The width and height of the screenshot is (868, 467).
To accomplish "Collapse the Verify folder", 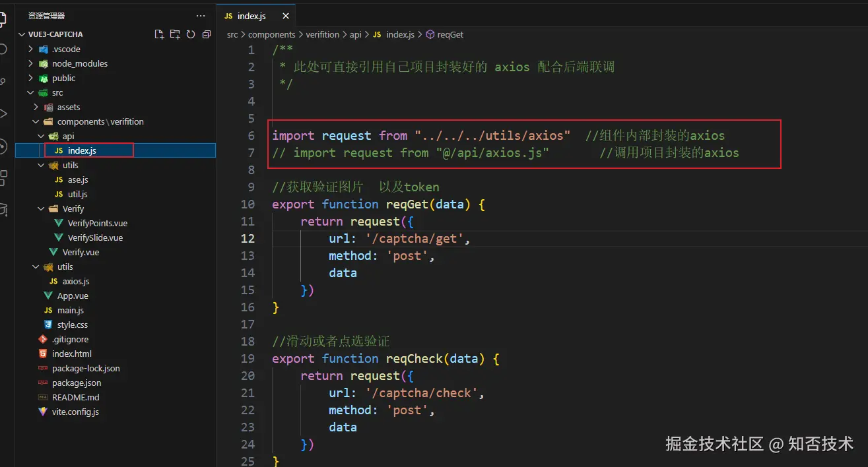I will coord(41,208).
